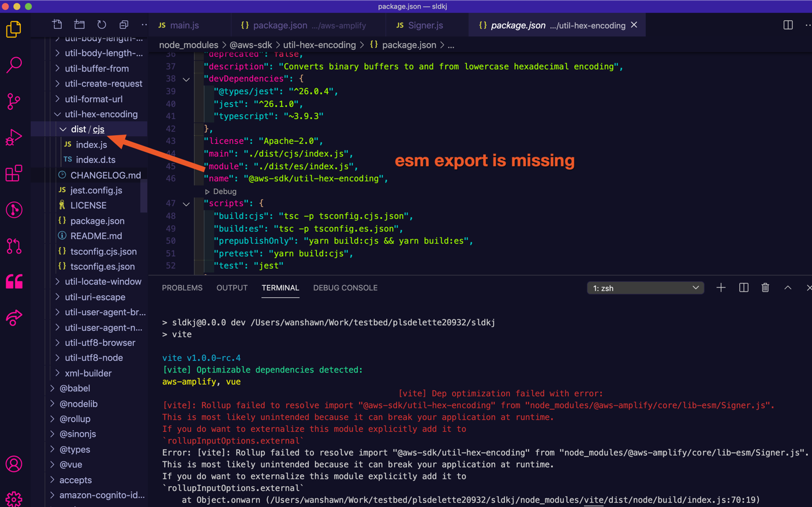Expand the @vue folder
This screenshot has width=812, height=507.
[89, 464]
